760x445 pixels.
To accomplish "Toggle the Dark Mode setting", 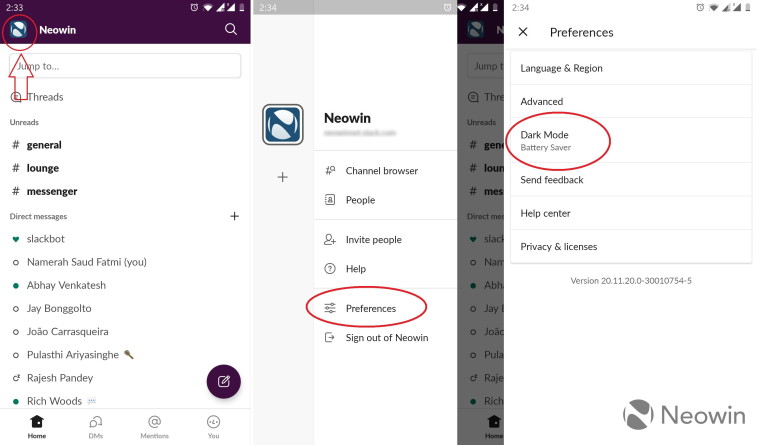I will click(x=631, y=140).
